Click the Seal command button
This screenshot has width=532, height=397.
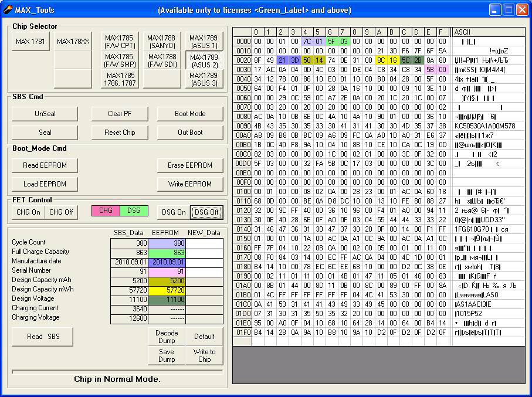[x=45, y=133]
